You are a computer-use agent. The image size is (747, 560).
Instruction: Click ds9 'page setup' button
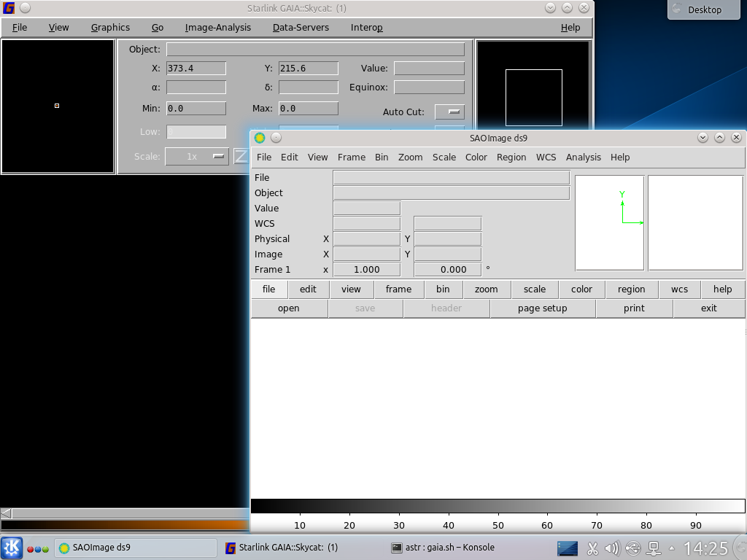point(542,308)
